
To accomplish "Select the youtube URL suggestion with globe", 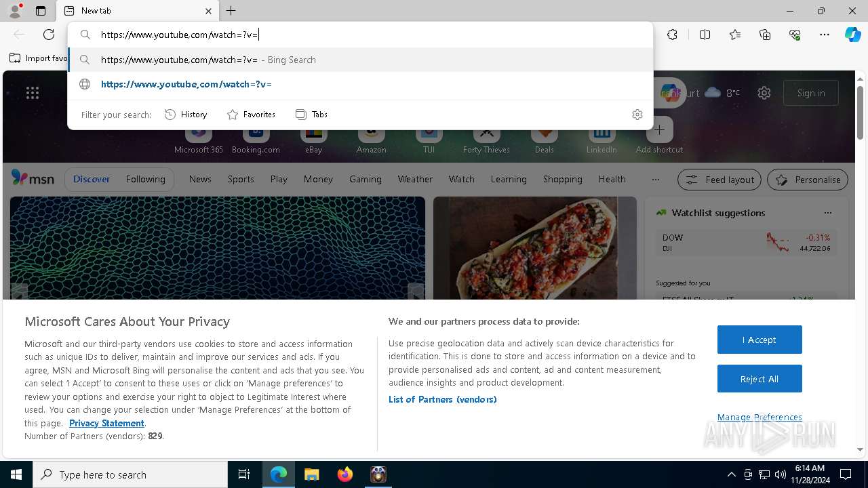I will tap(360, 84).
